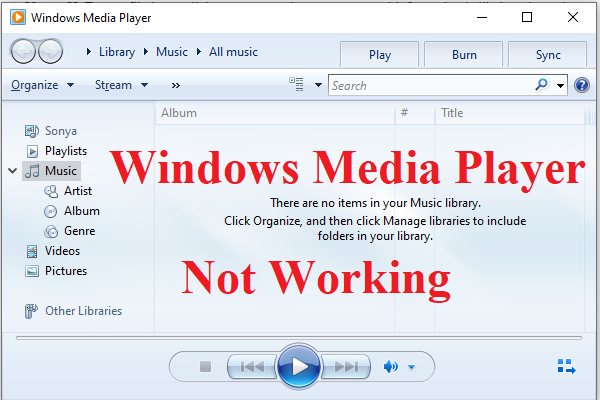Viewport: 600px width, 400px height.
Task: Click the Stop playback button
Action: [x=205, y=367]
